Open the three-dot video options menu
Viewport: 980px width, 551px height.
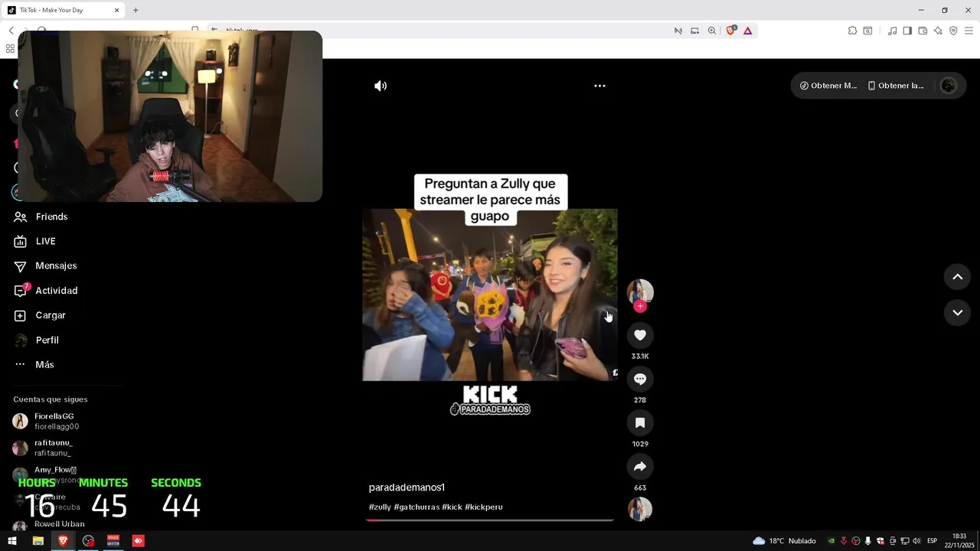(x=599, y=86)
